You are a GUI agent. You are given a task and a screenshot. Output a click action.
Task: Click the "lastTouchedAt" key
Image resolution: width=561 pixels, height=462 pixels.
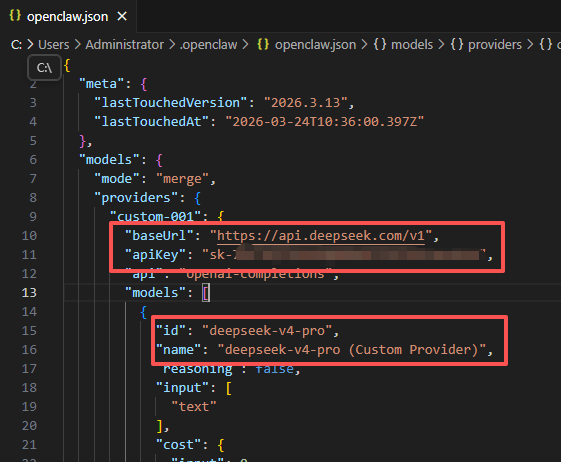(151, 122)
